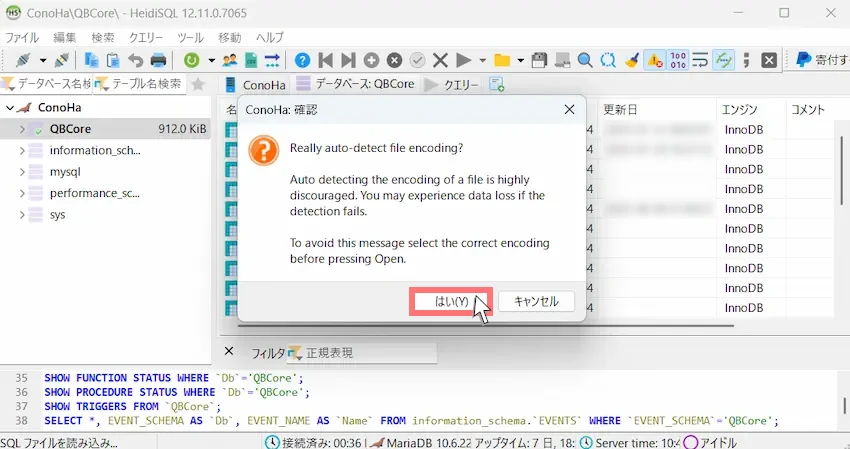Jump to last row icon

coord(348,60)
